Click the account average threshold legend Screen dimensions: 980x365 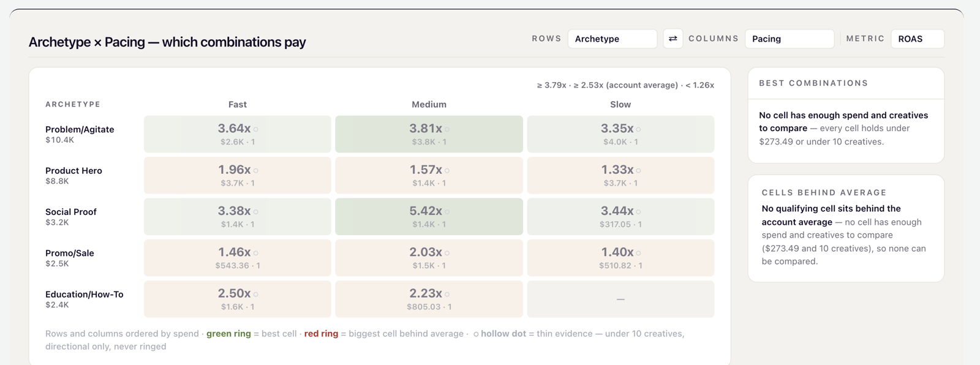[x=625, y=85]
